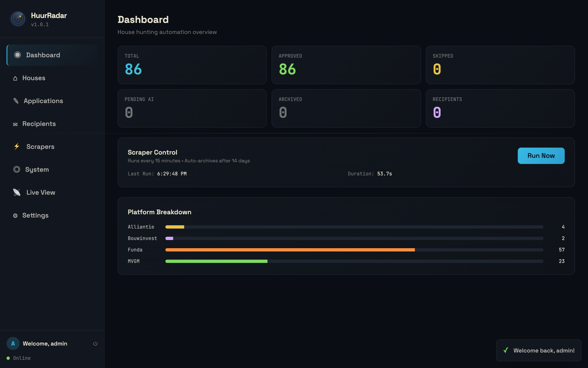Viewport: 588px width, 368px height.
Task: Click the green Online status dot
Action: (x=8, y=358)
